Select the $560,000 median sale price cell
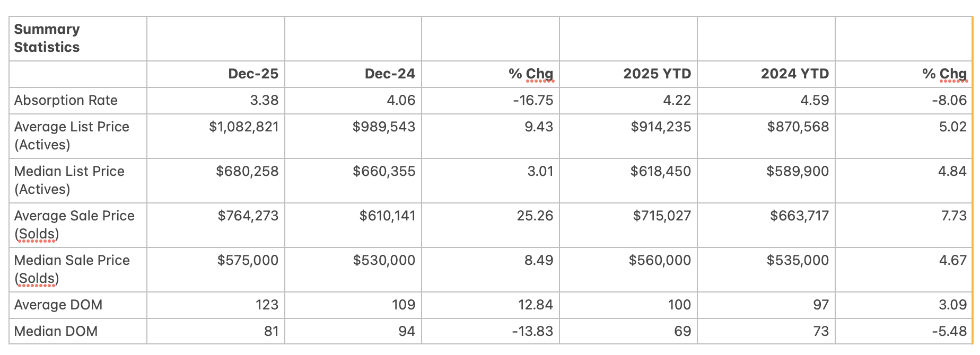The width and height of the screenshot is (980, 355). click(660, 260)
